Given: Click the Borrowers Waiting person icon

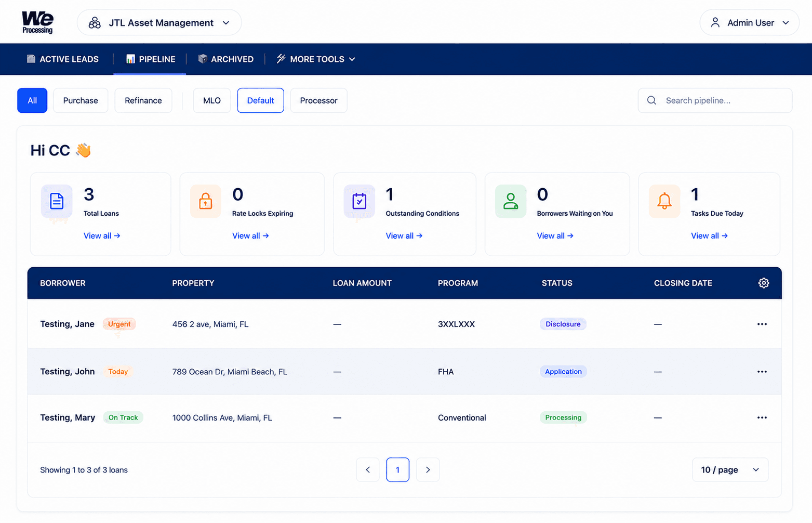Looking at the screenshot, I should pos(511,201).
